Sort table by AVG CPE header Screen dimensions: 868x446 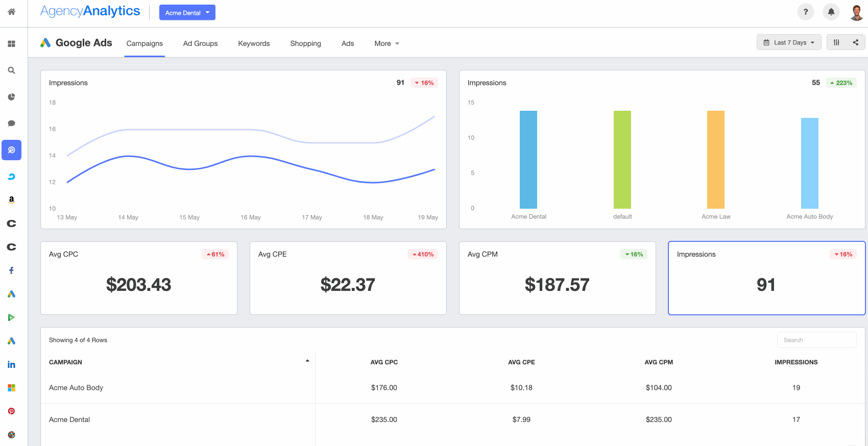click(x=521, y=362)
